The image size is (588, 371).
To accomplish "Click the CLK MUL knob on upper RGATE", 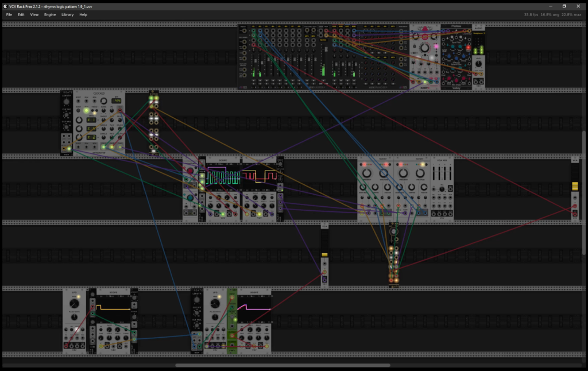I will [67, 127].
